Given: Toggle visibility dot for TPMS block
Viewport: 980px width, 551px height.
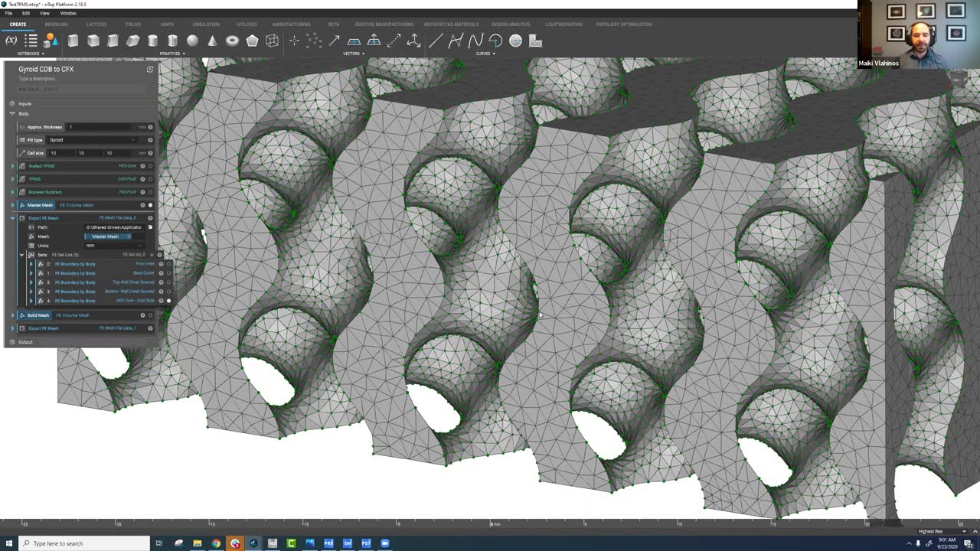Looking at the screenshot, I should tap(150, 179).
